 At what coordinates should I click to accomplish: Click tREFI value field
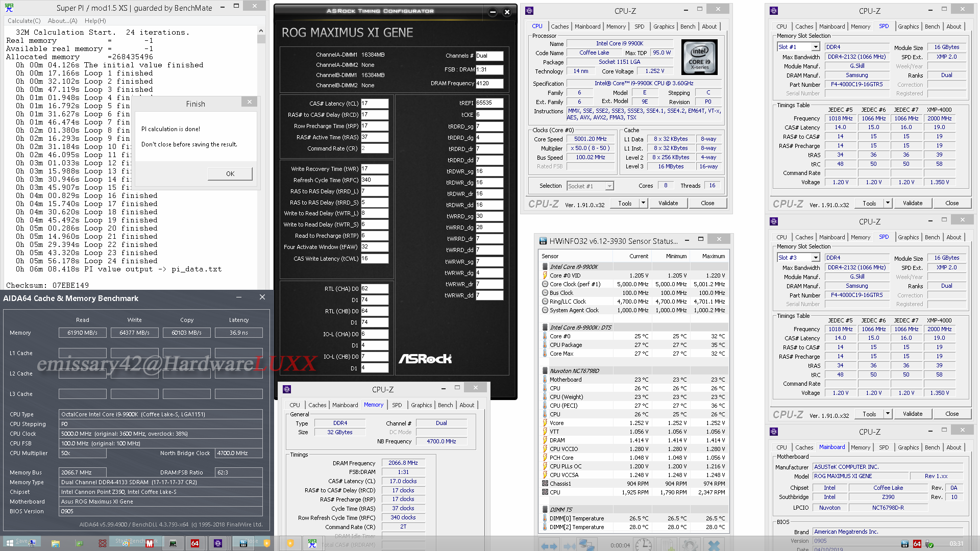pos(489,103)
